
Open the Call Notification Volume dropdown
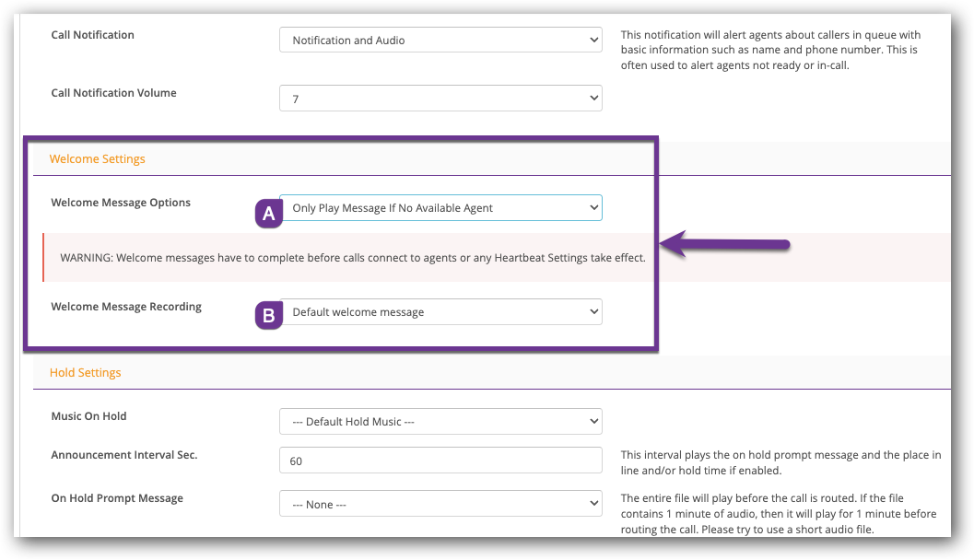click(440, 99)
